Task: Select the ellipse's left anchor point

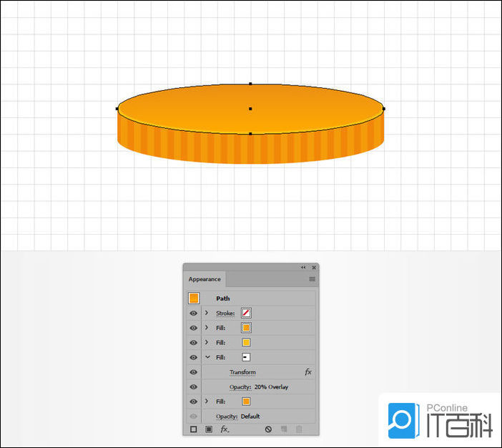Action: [117, 109]
